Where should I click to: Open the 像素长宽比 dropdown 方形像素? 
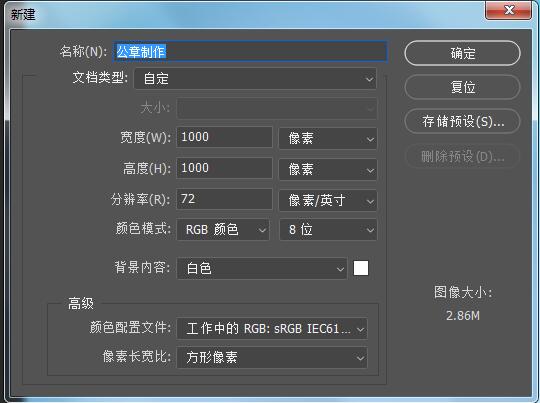[272, 358]
